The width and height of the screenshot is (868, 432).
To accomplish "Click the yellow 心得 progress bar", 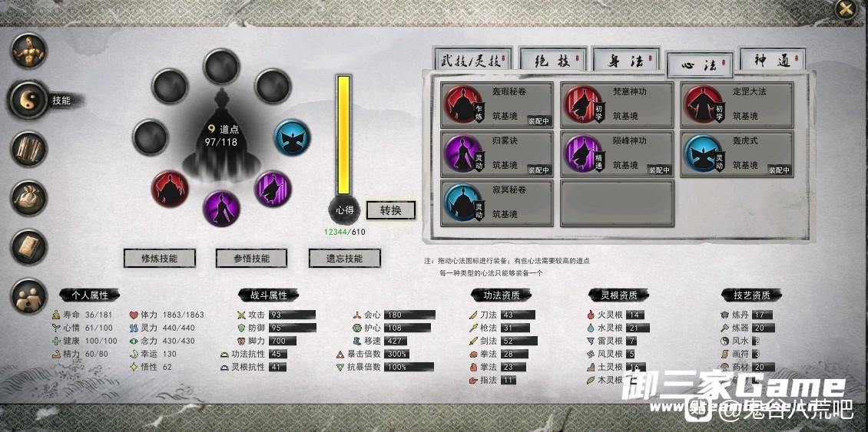I will [343, 135].
